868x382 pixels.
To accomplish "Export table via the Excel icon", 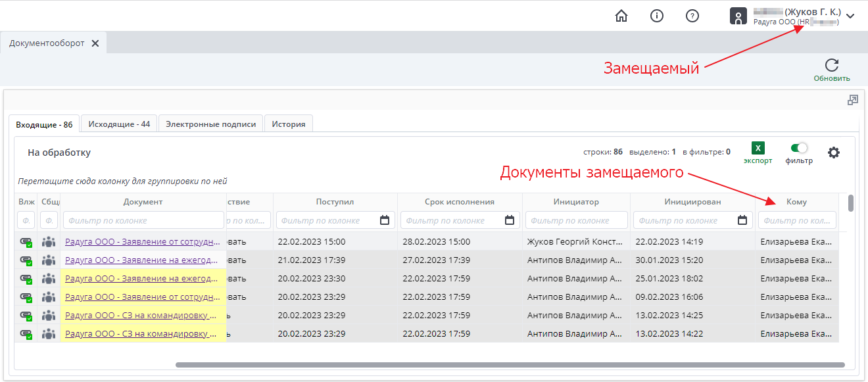I will coord(758,149).
